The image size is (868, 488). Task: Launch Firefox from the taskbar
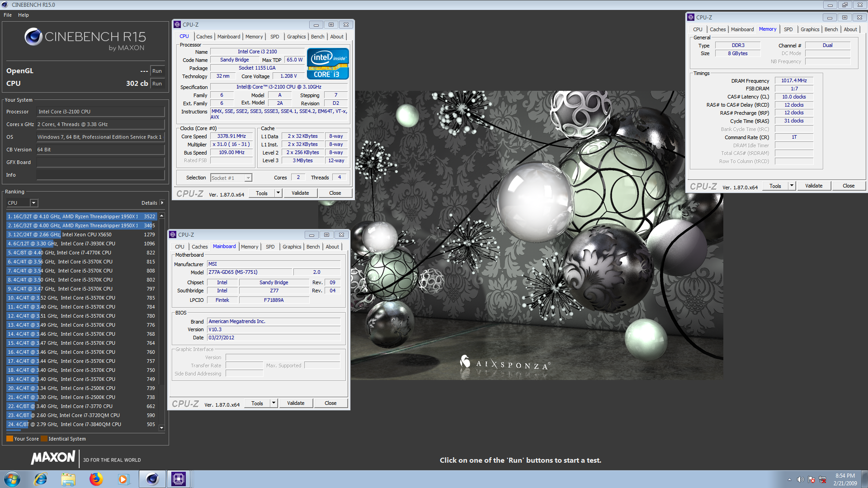pyautogui.click(x=96, y=479)
